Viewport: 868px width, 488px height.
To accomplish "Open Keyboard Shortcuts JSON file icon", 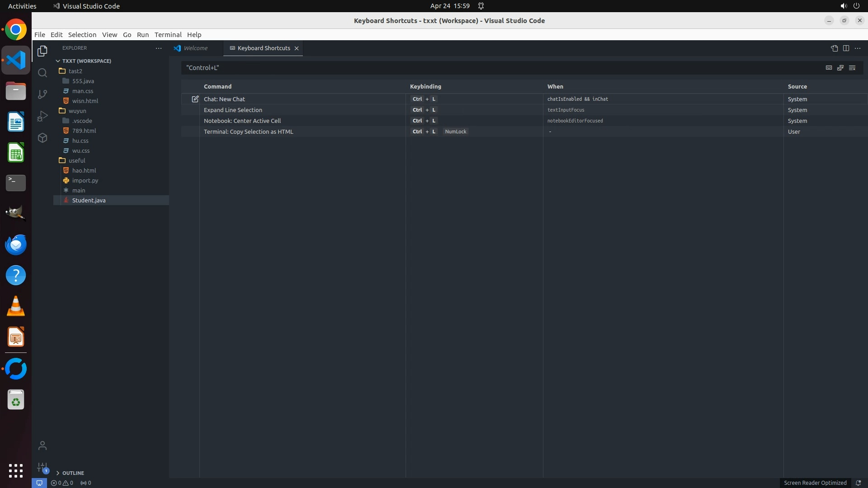I will click(x=834, y=48).
